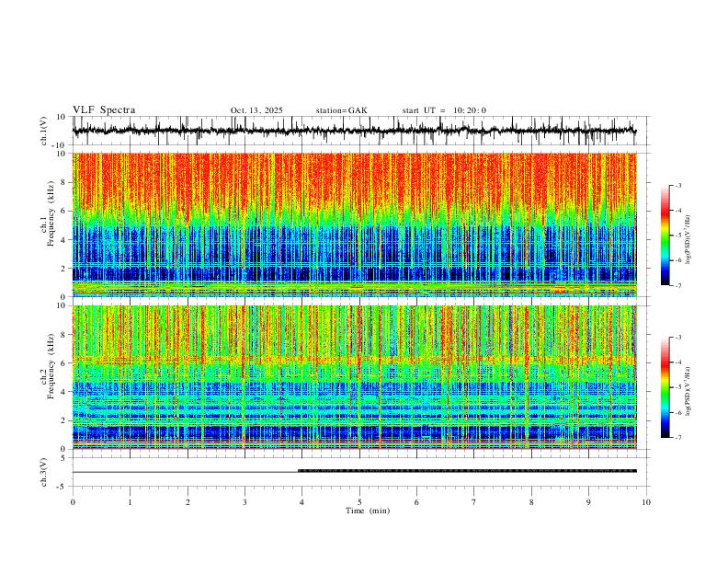Viewport: 728px width, 563px height.
Task: Click time axis tick label "0"
Action: [73, 502]
